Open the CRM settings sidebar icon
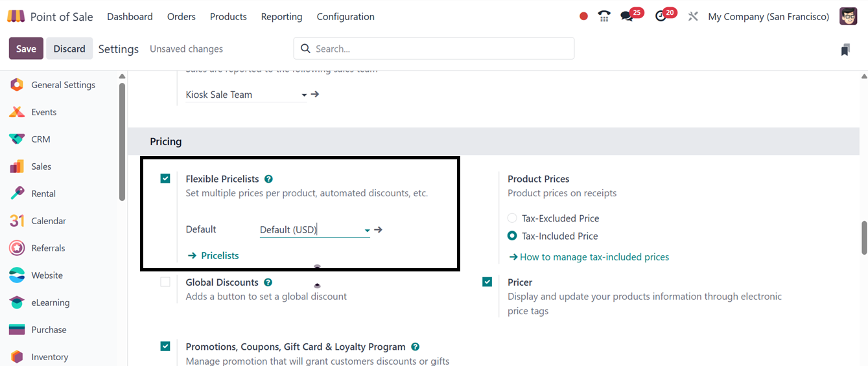 (x=17, y=139)
